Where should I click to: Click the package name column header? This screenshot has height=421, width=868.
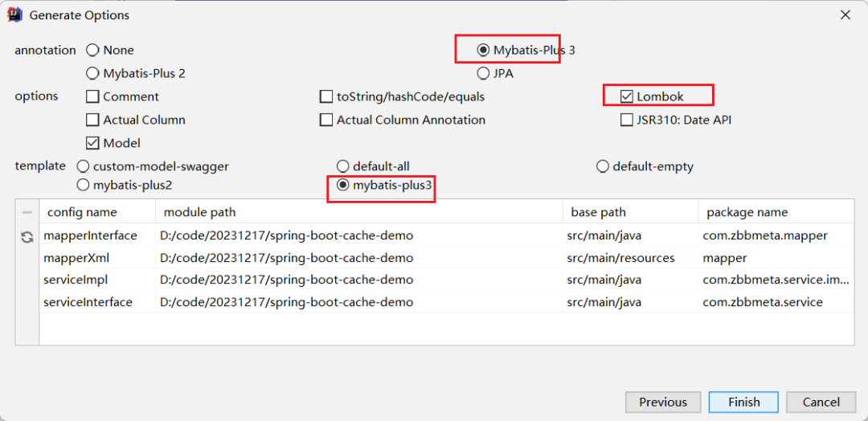pos(776,212)
